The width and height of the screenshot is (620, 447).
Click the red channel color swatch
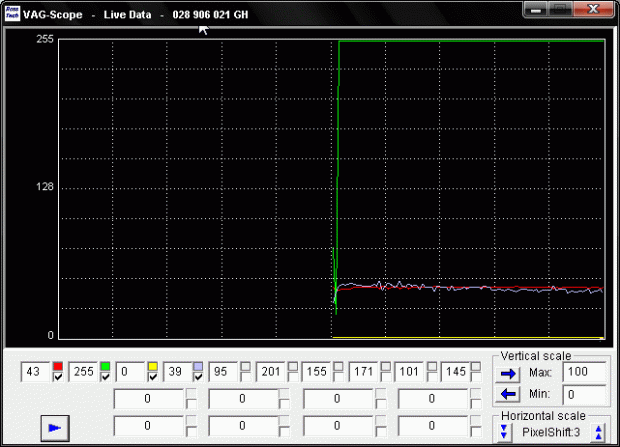click(x=58, y=366)
